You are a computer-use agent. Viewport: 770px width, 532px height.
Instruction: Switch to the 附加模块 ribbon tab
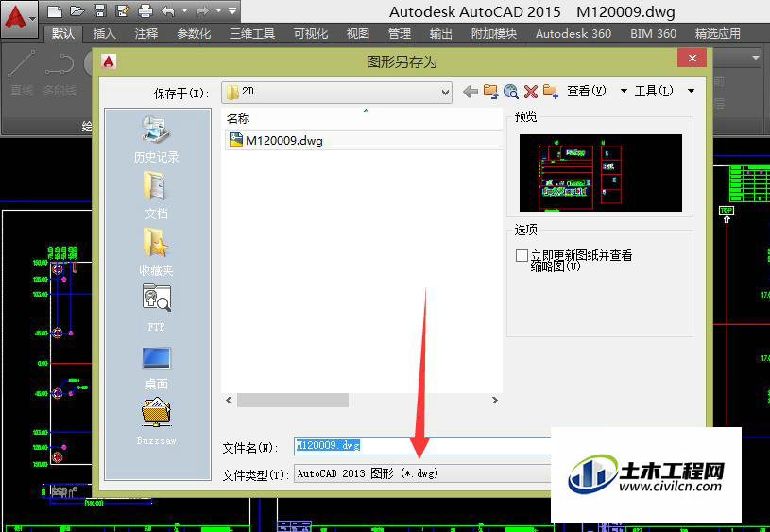(493, 33)
